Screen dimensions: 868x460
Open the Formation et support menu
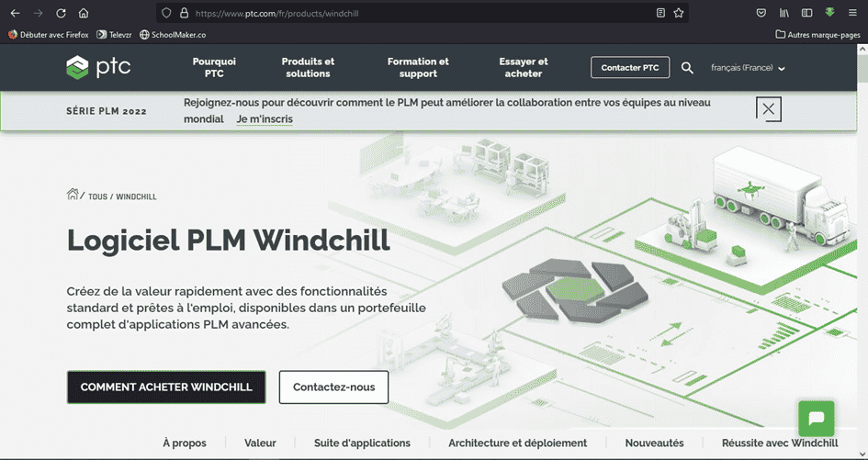(x=418, y=68)
